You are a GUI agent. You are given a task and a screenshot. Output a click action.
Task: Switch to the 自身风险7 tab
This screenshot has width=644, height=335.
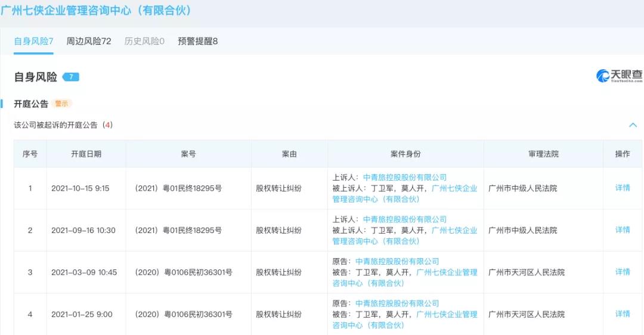(33, 41)
